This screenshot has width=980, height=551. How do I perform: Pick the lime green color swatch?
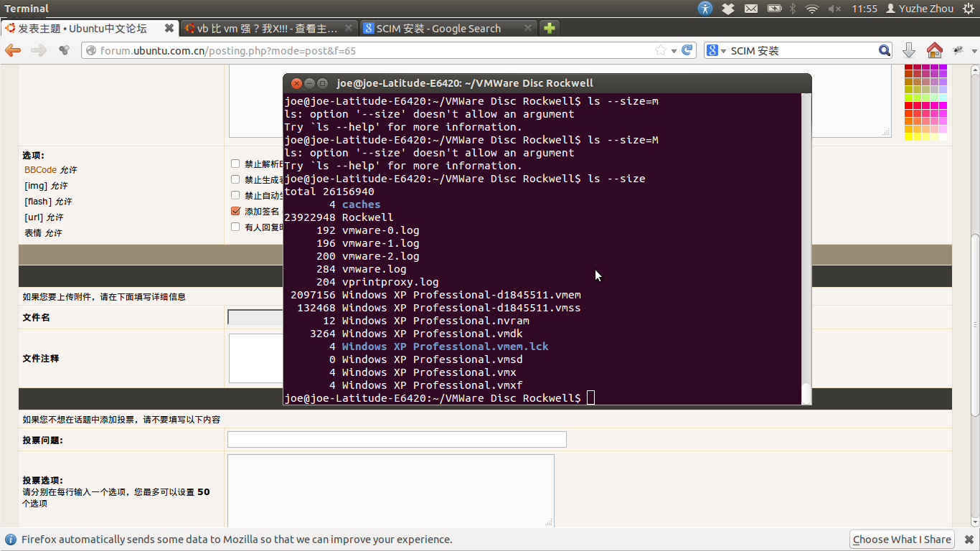click(908, 98)
